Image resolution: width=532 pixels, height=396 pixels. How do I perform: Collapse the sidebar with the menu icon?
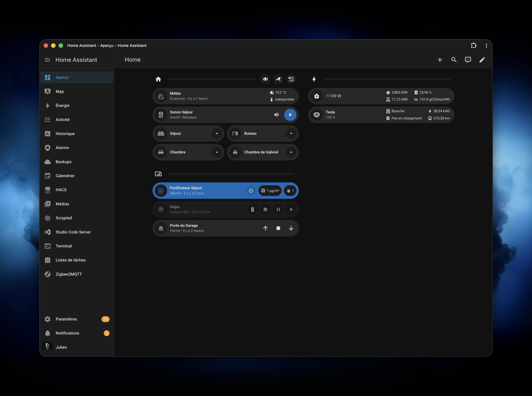coord(47,60)
